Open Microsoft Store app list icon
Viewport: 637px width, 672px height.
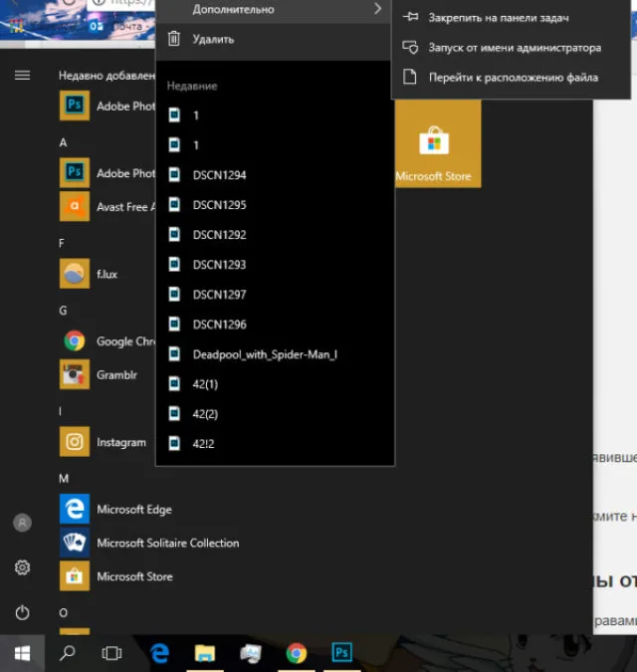75,576
